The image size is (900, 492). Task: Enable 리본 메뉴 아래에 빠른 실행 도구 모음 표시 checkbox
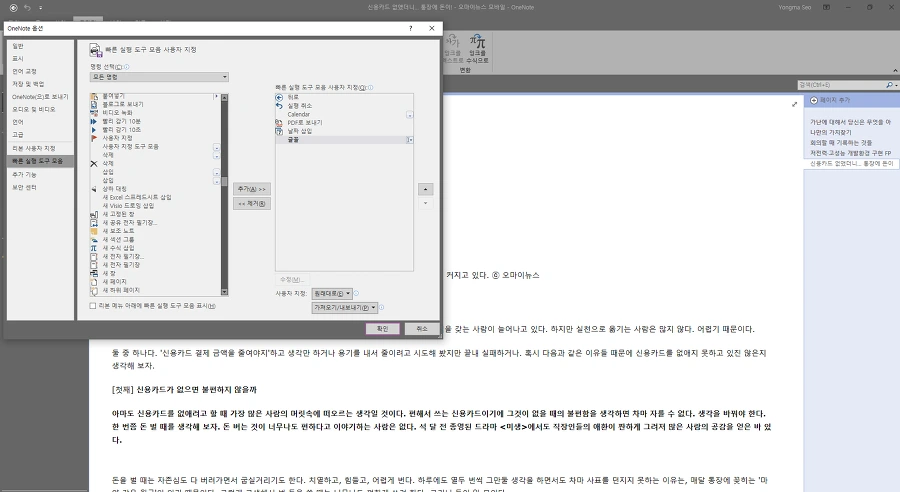[x=92, y=306]
